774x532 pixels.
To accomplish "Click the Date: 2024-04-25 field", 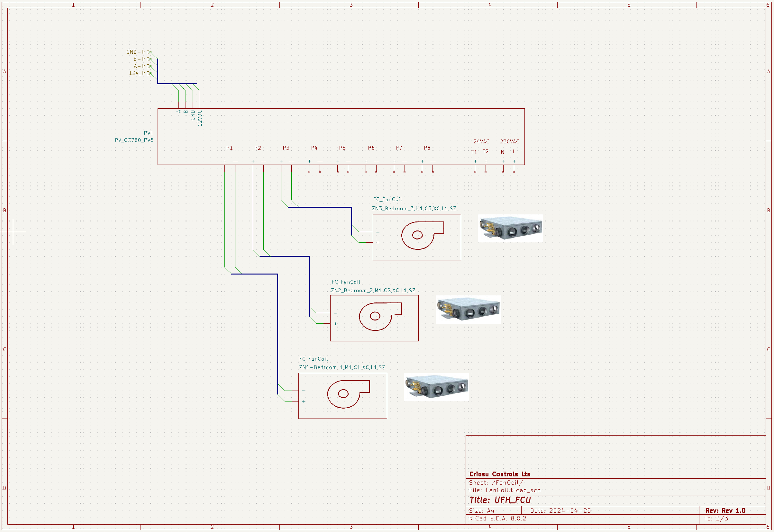I will [x=560, y=510].
